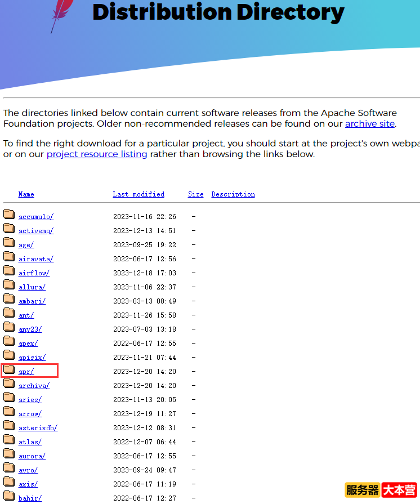Click the folder icon beside avro/
This screenshot has width=420, height=504.
[9, 468]
